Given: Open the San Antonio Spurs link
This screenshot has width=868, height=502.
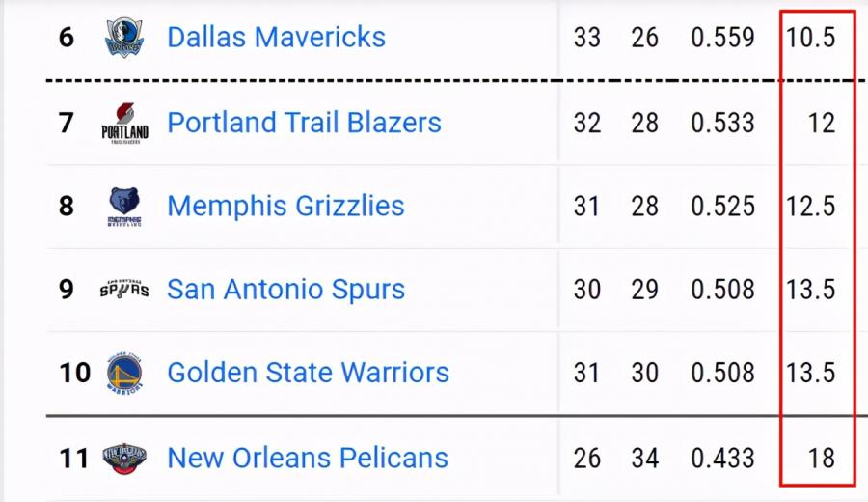Looking at the screenshot, I should (285, 290).
